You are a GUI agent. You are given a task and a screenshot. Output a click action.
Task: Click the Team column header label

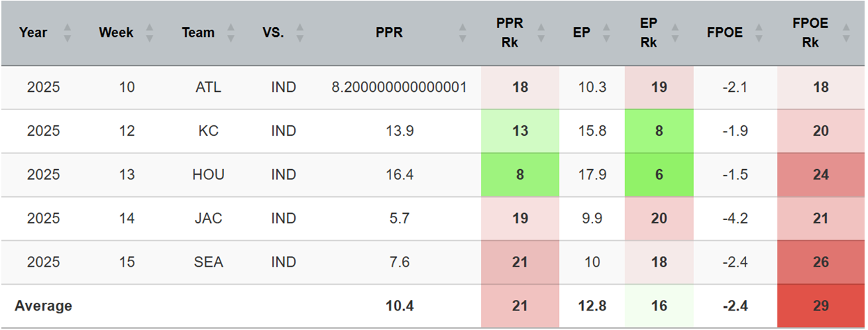tap(198, 33)
